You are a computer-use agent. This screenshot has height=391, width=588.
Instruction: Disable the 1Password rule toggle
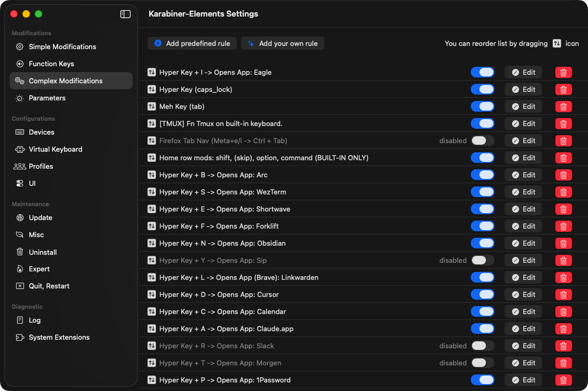tap(483, 380)
